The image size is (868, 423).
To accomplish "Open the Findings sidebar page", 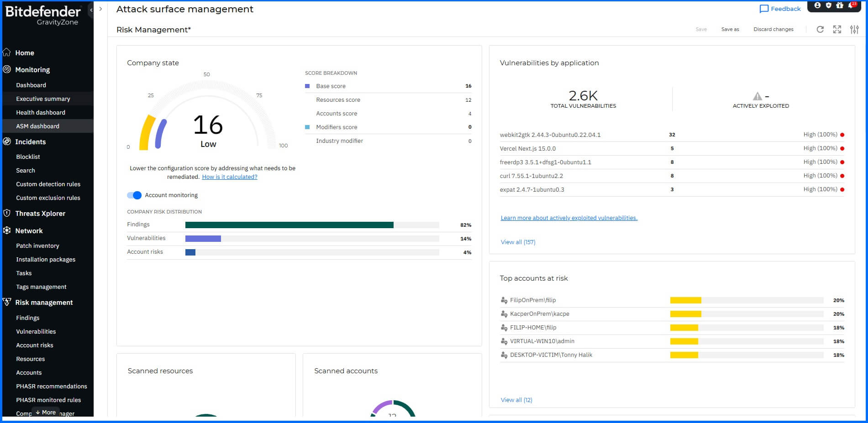I will (28, 318).
